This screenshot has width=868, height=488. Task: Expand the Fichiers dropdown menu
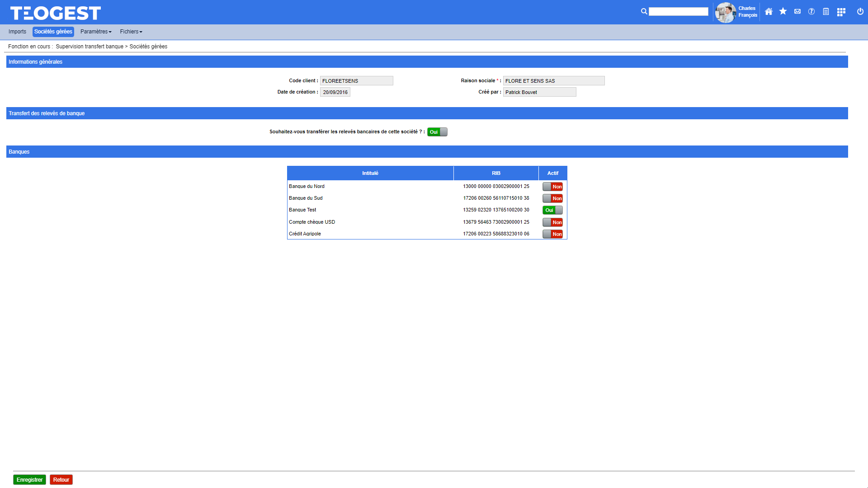click(131, 32)
